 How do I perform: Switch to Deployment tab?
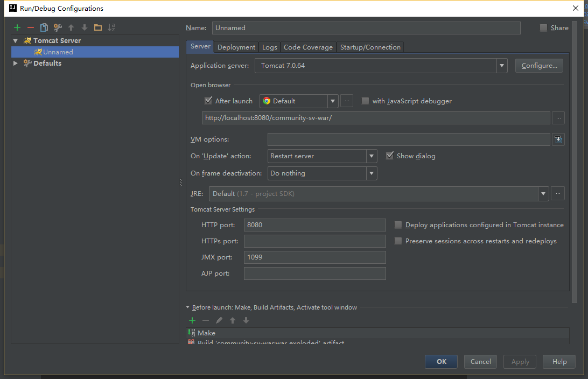click(236, 47)
